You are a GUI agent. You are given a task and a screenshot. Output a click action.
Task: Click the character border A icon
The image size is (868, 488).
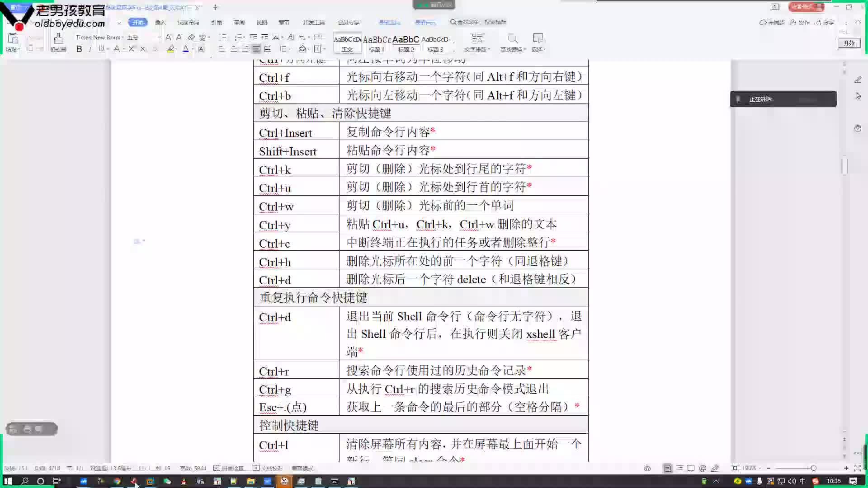(201, 49)
